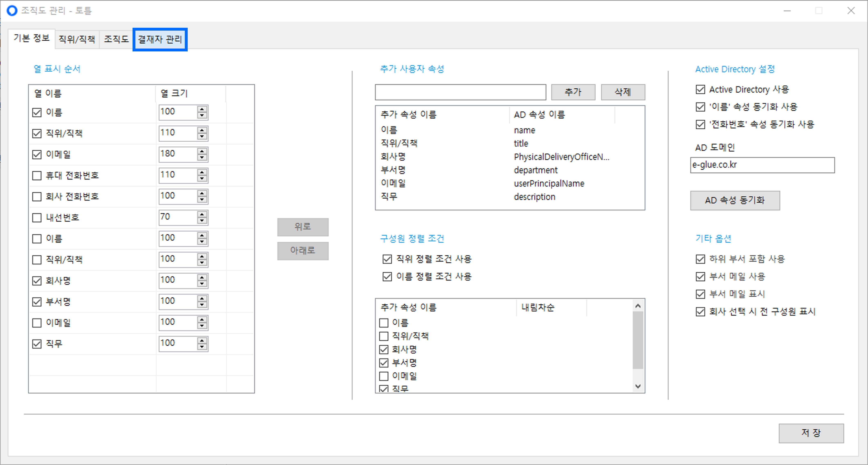
Task: Enable the 휴대 전화번호 column checkbox
Action: click(x=37, y=175)
